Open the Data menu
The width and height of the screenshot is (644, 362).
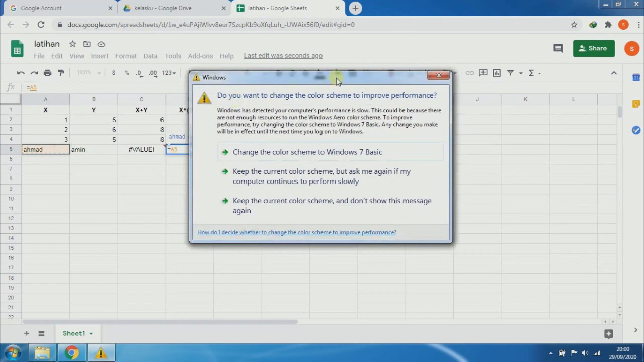[150, 56]
